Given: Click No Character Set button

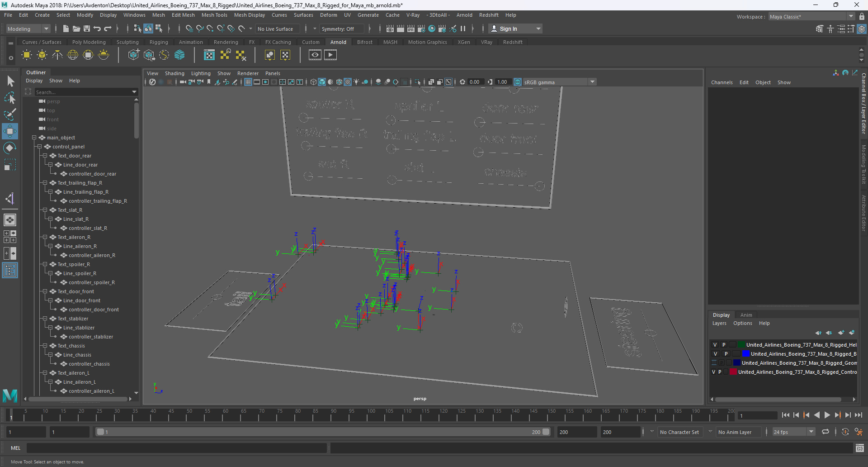Looking at the screenshot, I should click(679, 432).
